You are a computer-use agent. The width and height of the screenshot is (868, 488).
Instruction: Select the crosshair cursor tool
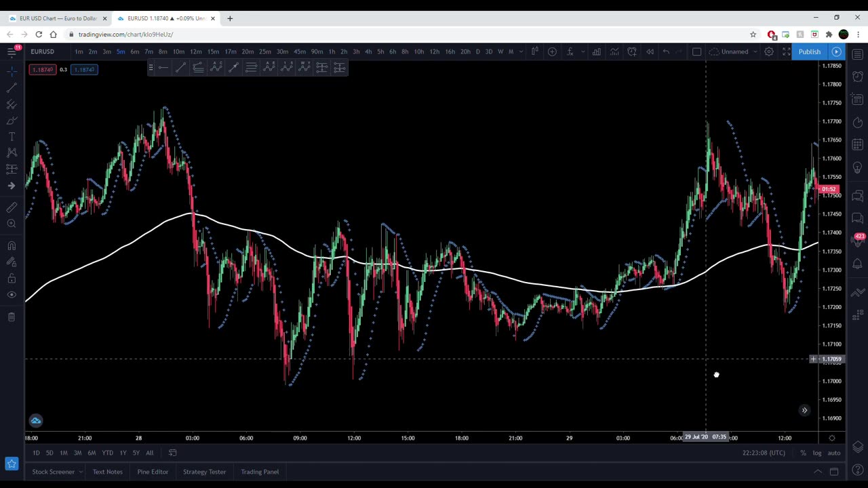click(12, 70)
